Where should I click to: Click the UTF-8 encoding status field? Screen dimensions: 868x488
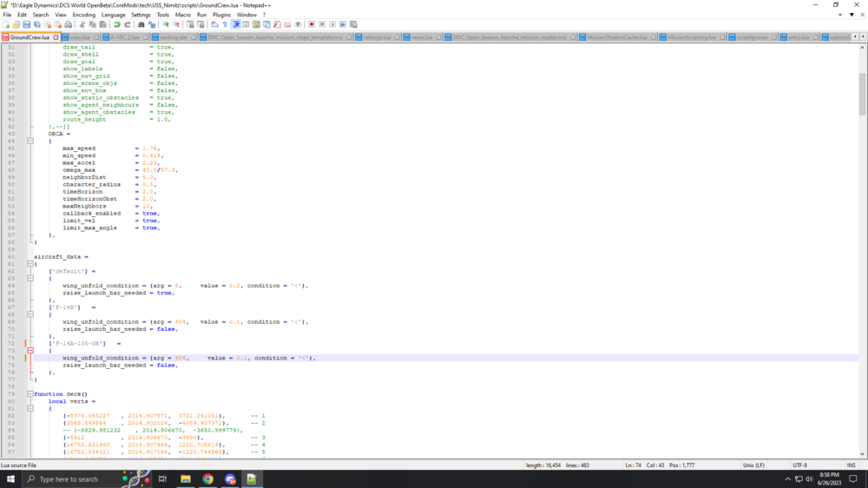(800, 465)
